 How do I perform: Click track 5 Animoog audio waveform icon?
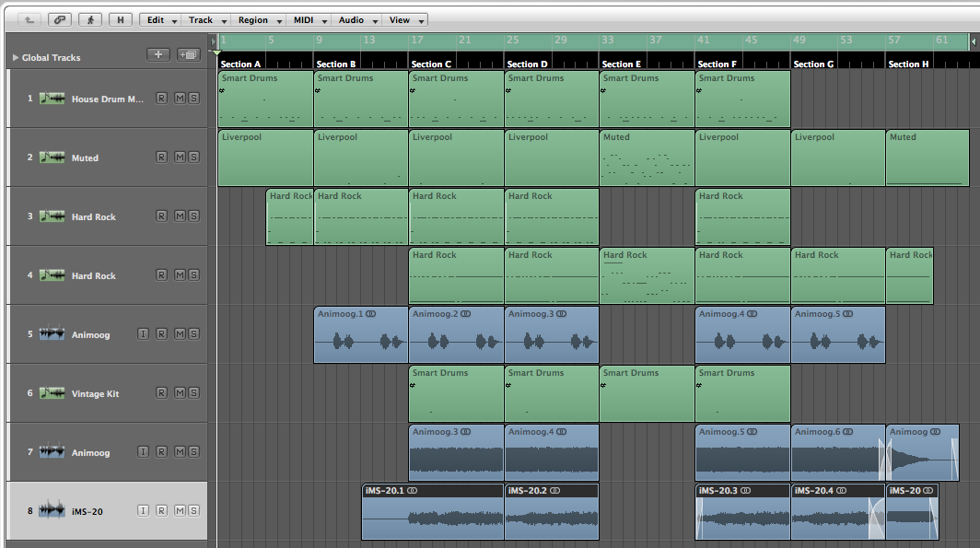tap(52, 334)
